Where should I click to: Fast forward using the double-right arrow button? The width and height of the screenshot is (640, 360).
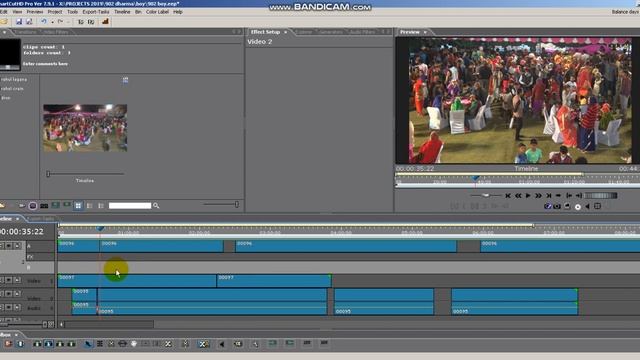(538, 196)
